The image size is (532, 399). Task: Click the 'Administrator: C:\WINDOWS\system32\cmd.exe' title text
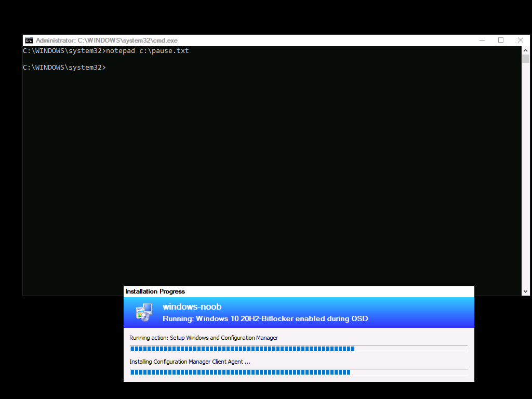pyautogui.click(x=107, y=41)
